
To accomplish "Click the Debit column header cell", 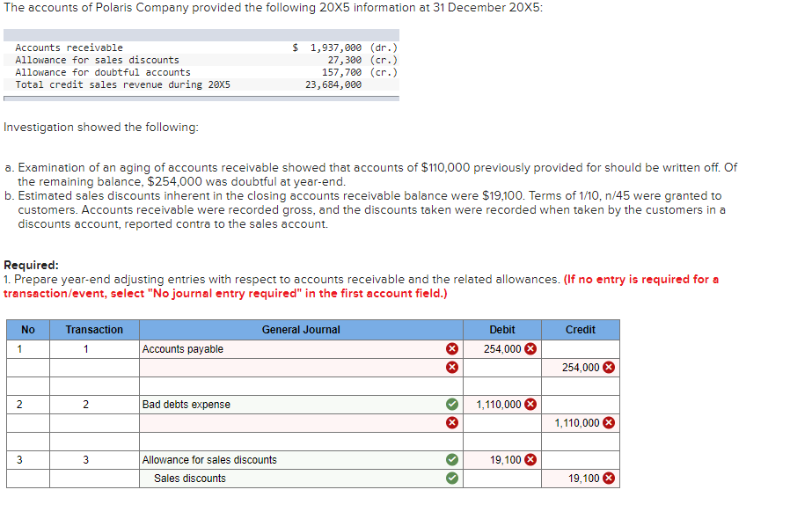I will click(501, 329).
